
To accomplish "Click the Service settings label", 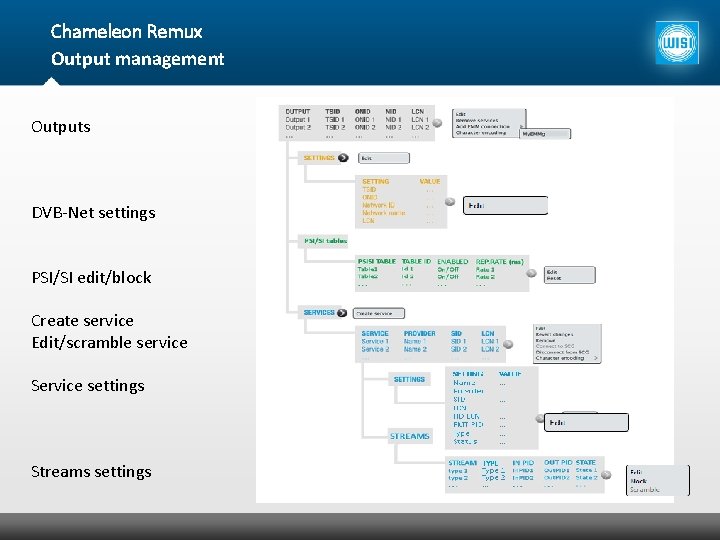I will pyautogui.click(x=88, y=386).
